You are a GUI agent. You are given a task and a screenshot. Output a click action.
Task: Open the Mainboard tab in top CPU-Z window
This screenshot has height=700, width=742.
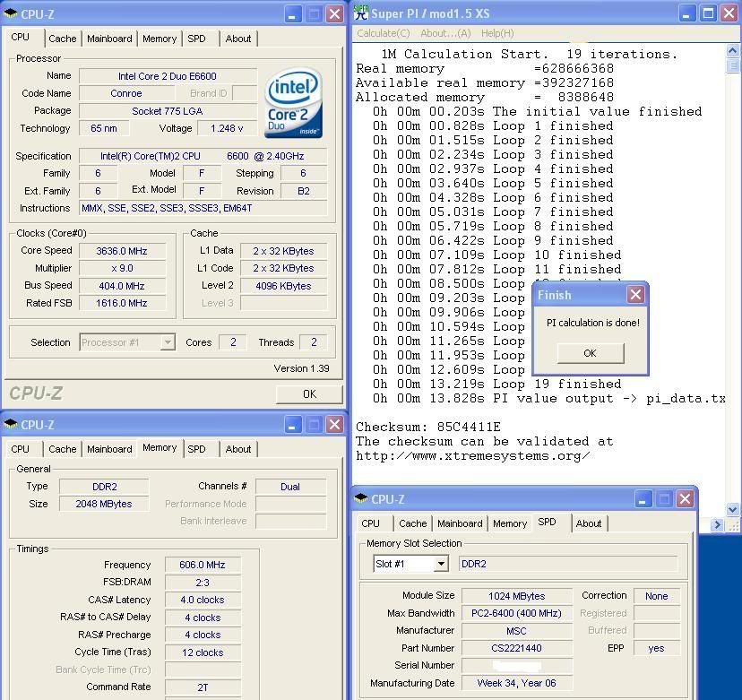pos(109,39)
